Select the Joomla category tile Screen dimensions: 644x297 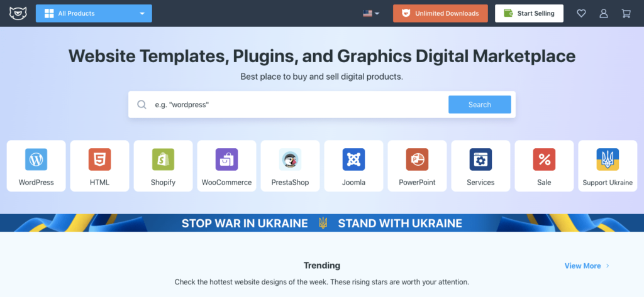point(353,166)
